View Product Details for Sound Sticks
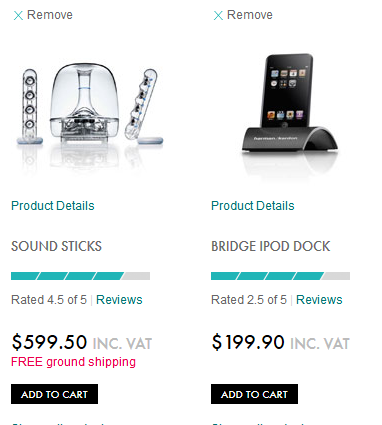Screen dimensions: 382x425 point(53,206)
